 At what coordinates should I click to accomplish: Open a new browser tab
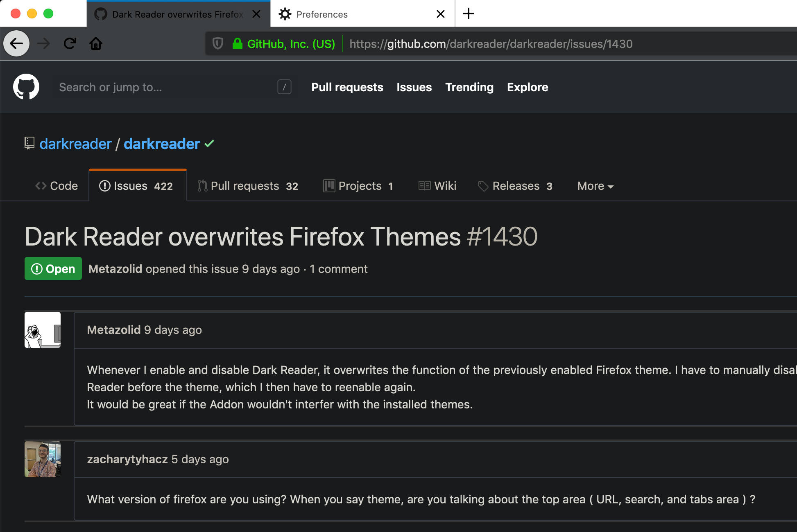[x=468, y=14]
